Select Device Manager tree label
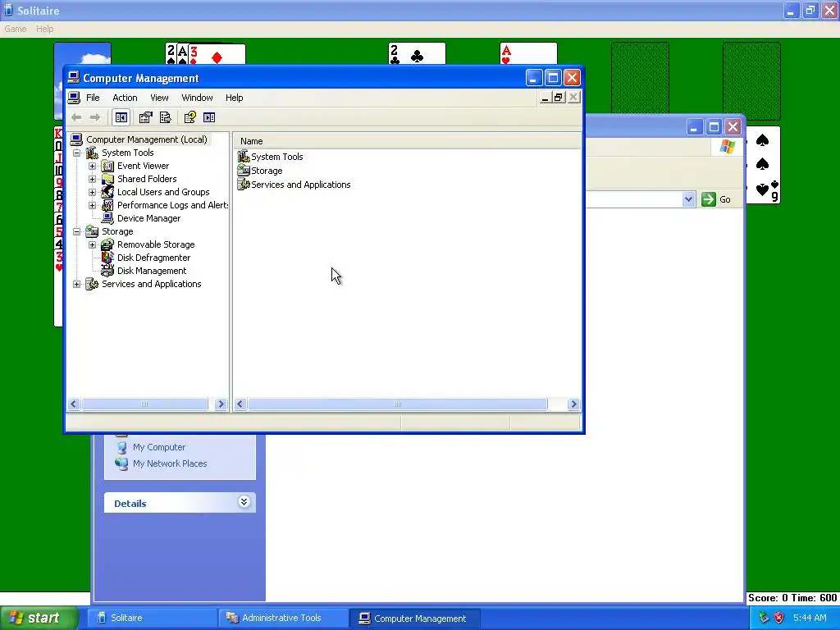 (x=149, y=218)
